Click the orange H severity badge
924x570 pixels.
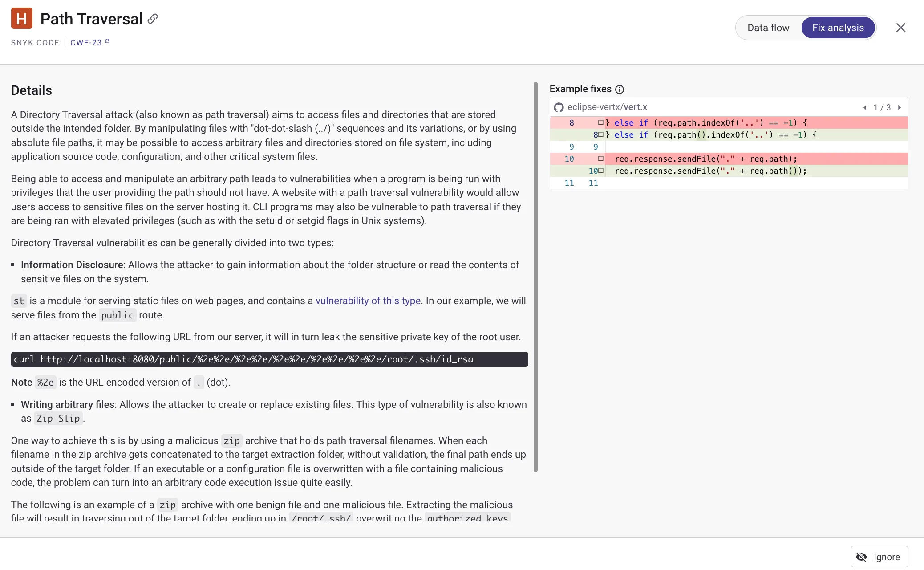click(21, 18)
